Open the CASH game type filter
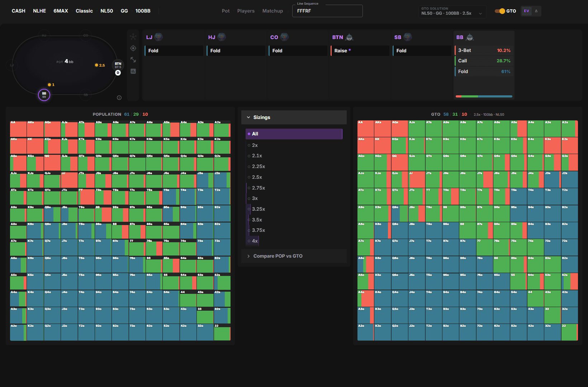588x387 pixels. 19,11
